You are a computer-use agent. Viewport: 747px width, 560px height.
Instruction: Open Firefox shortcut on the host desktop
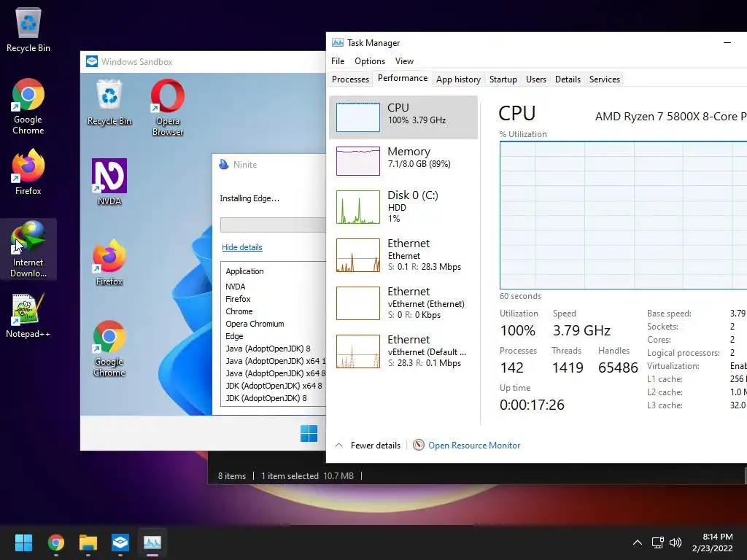click(28, 172)
